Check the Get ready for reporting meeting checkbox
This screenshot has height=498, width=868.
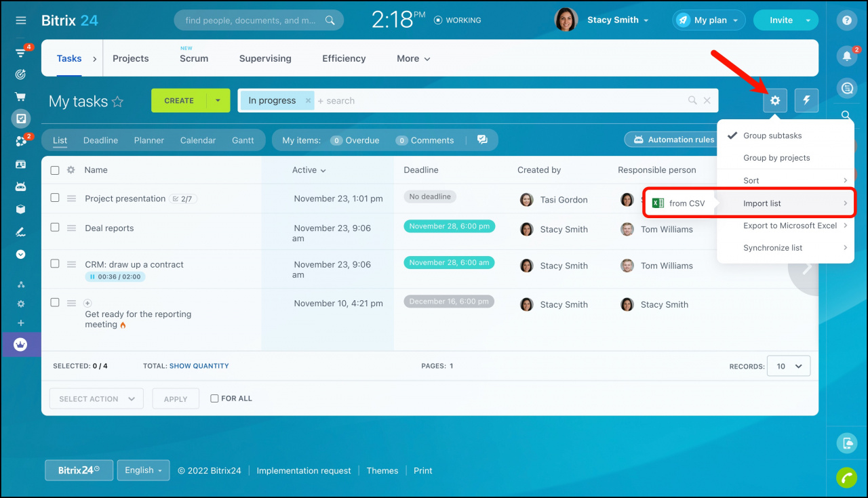pos(55,302)
